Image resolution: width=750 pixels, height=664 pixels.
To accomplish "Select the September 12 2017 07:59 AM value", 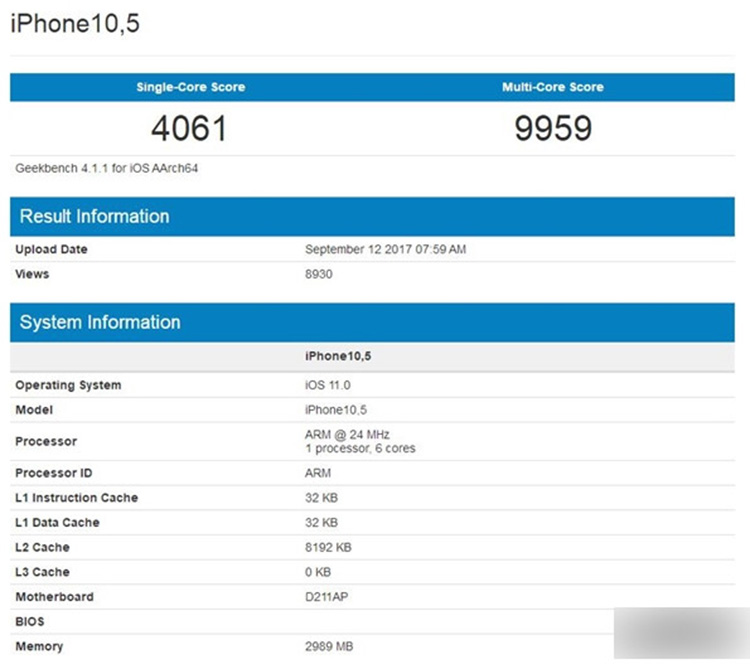I will [386, 249].
